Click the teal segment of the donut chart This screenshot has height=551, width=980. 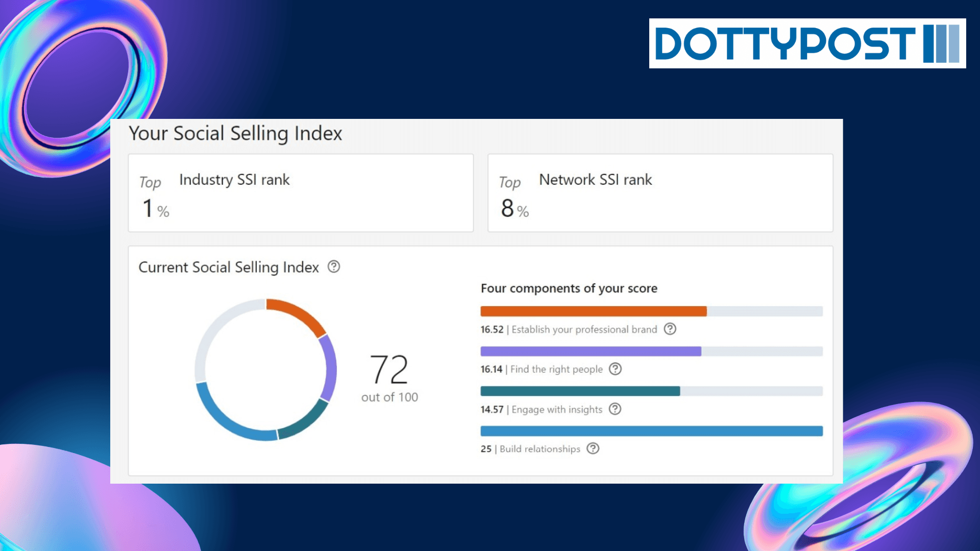[x=305, y=421]
